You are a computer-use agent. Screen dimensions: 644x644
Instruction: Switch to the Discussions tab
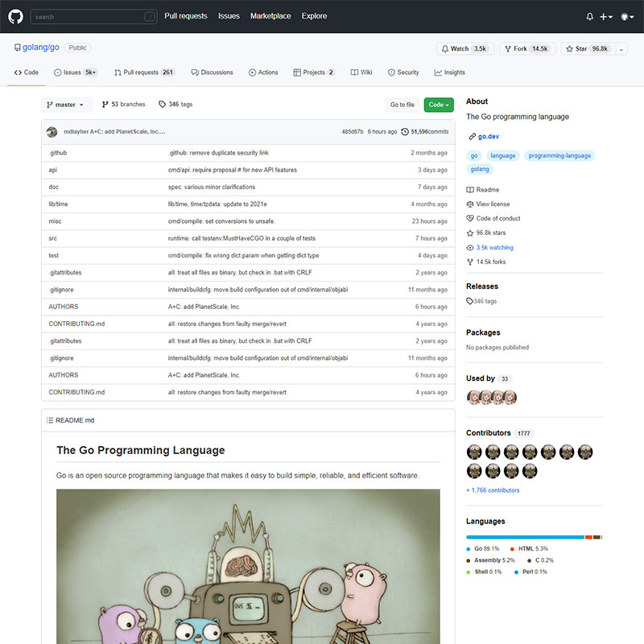click(x=212, y=72)
